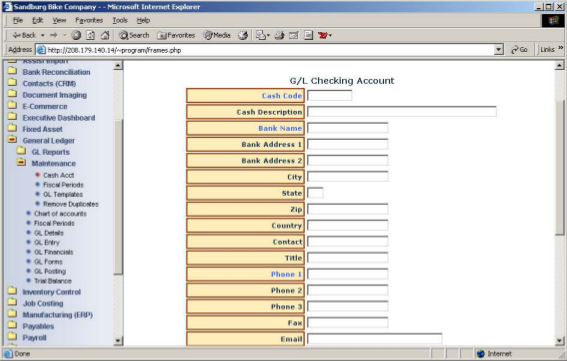Open the address bar dropdown arrow
The image size is (567, 361).
click(499, 50)
